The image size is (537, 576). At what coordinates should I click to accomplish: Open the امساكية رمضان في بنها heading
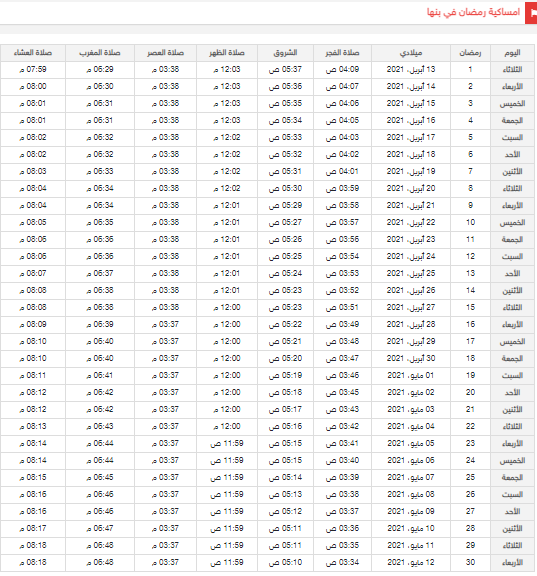473,12
